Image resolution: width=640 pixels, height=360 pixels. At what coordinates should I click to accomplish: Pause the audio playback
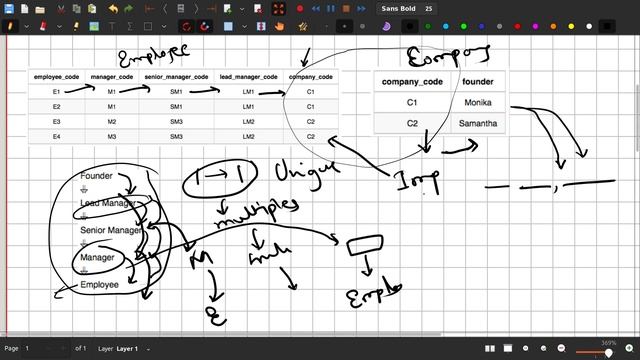(x=331, y=9)
